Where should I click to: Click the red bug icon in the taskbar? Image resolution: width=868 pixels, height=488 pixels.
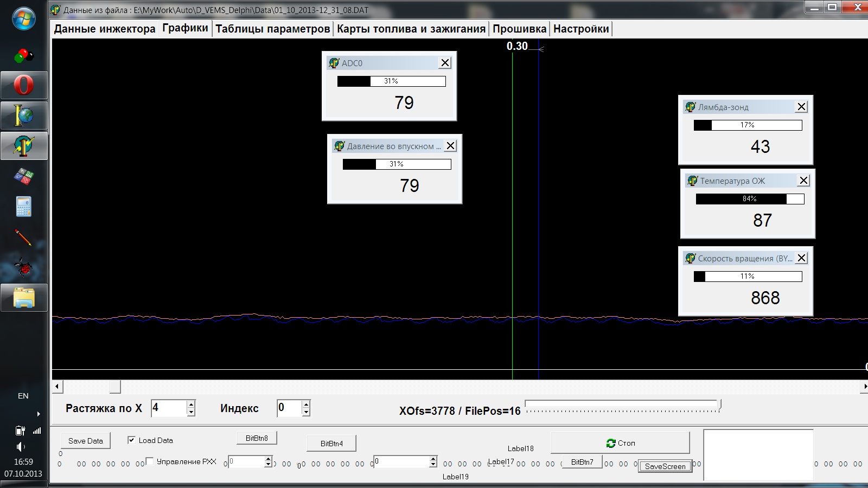tap(23, 267)
